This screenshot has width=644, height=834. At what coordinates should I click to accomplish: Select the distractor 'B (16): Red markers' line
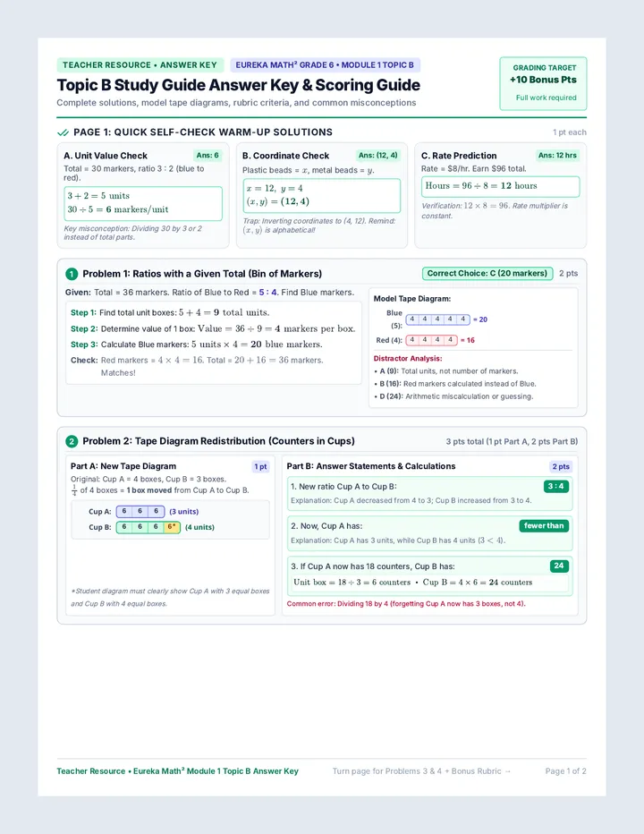point(455,384)
